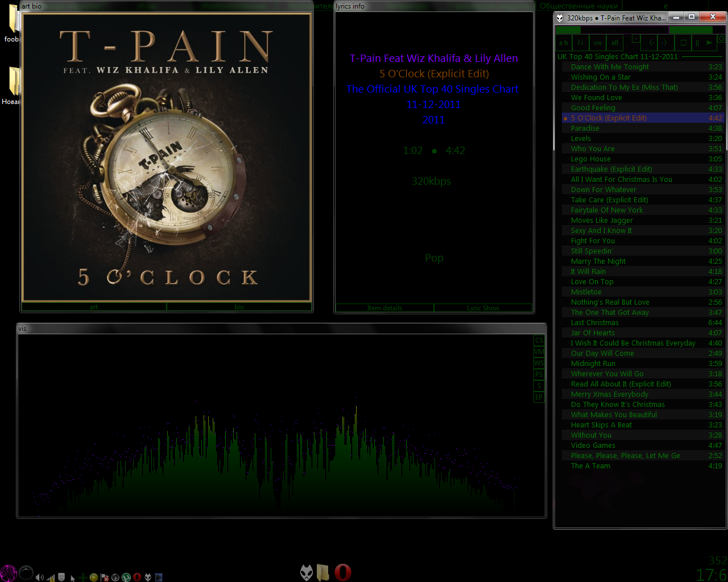
Task: Click the green plus tray icon
Action: click(x=83, y=577)
